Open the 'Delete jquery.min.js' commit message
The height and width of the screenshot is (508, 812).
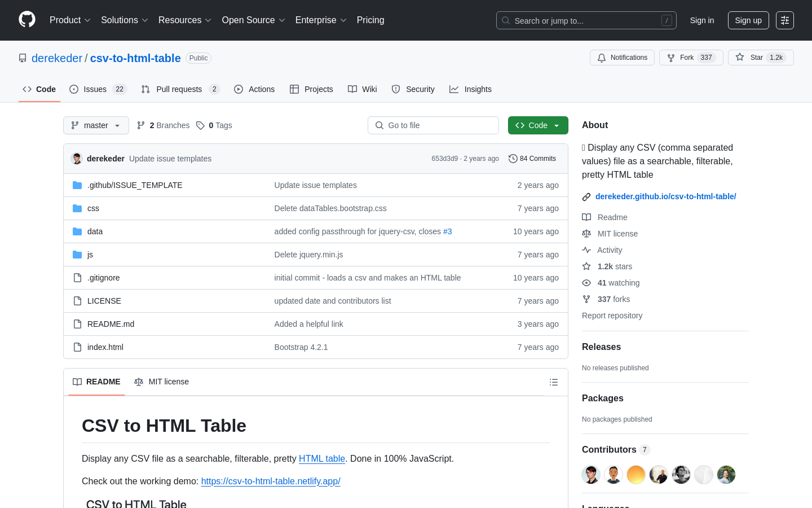[x=308, y=255]
